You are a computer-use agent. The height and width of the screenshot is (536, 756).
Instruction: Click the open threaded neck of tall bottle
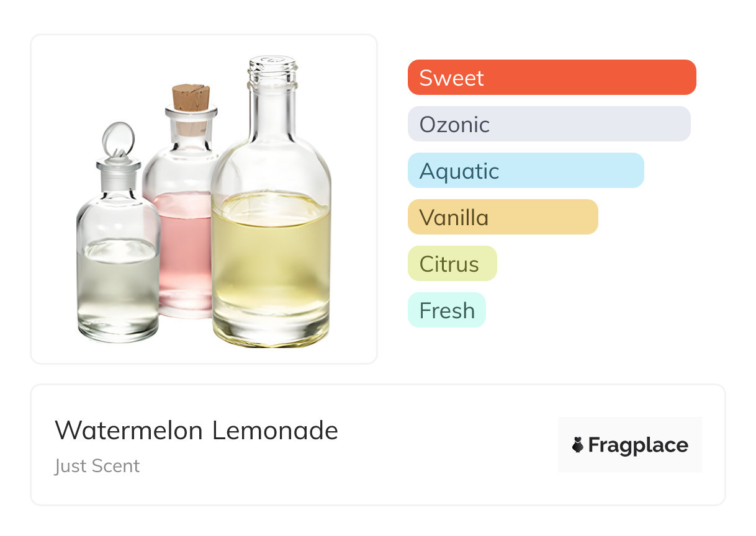pyautogui.click(x=272, y=69)
